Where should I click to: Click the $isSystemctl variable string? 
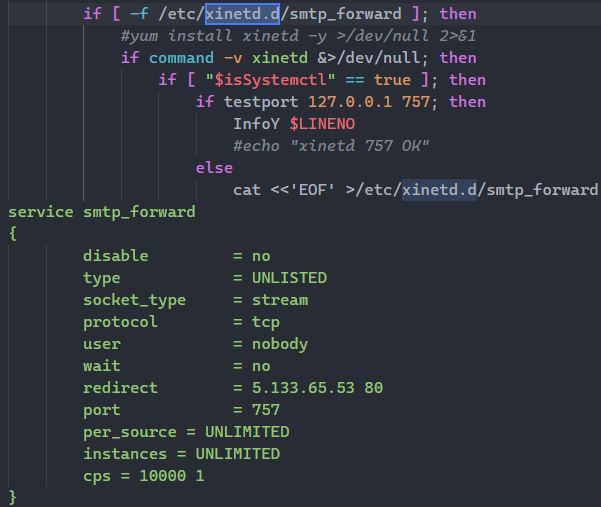pyautogui.click(x=270, y=80)
